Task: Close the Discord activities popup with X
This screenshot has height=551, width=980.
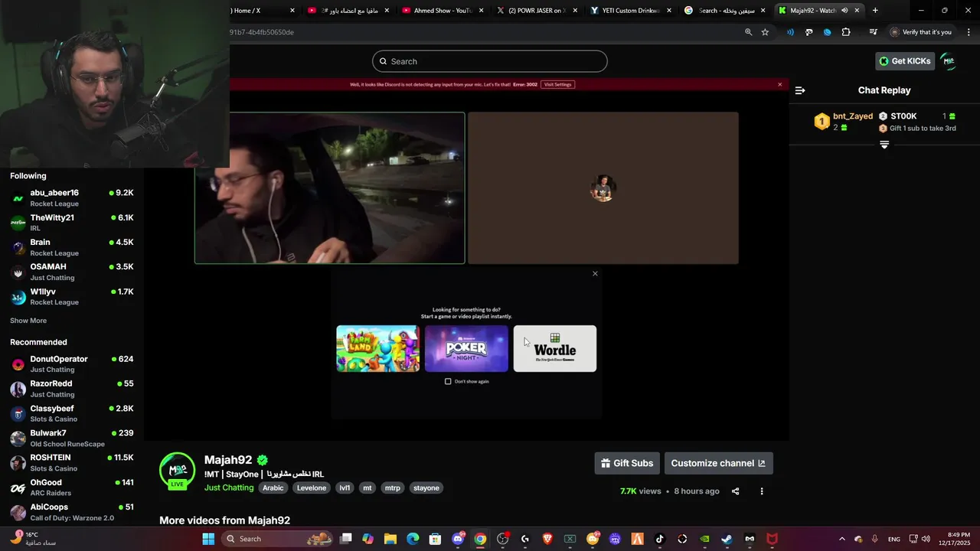Action: coord(595,273)
